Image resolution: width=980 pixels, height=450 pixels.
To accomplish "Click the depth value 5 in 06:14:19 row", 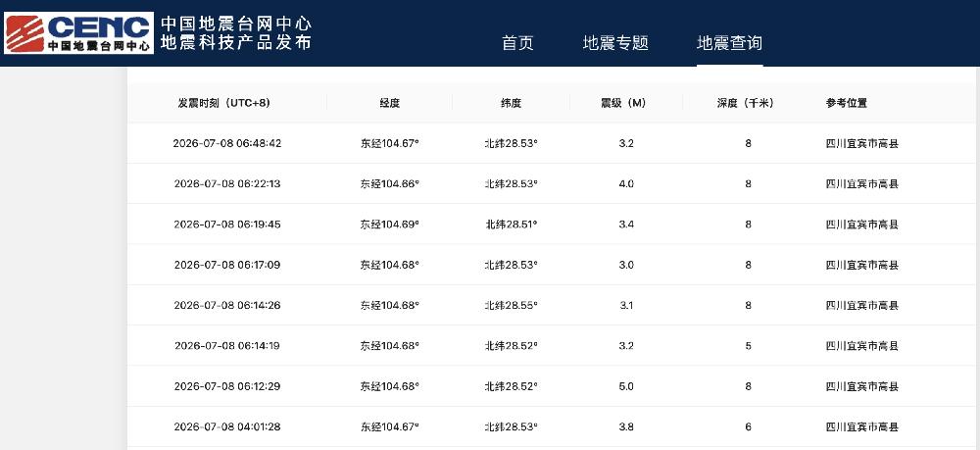I will [x=748, y=346].
